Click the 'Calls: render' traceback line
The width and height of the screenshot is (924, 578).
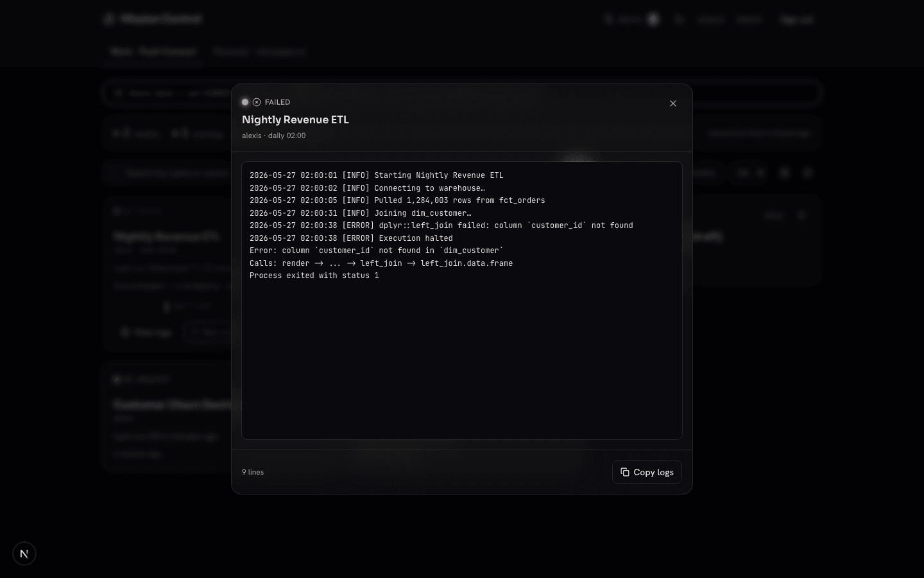pyautogui.click(x=381, y=263)
